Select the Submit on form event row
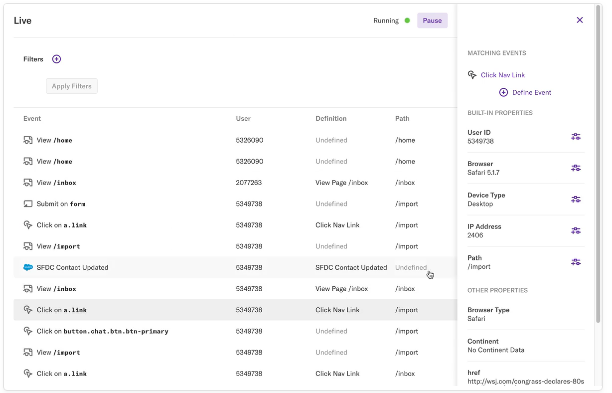Screen dimensions: 612x393 (x=235, y=204)
